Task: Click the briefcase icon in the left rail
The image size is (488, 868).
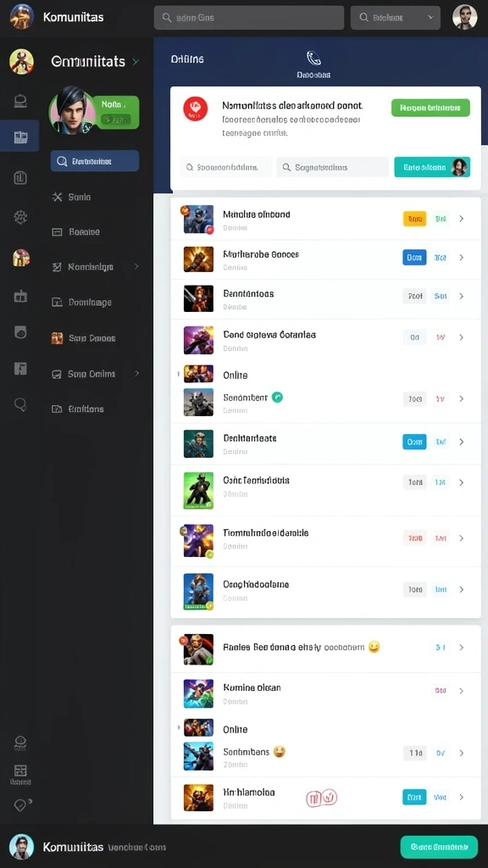Action: point(20,297)
